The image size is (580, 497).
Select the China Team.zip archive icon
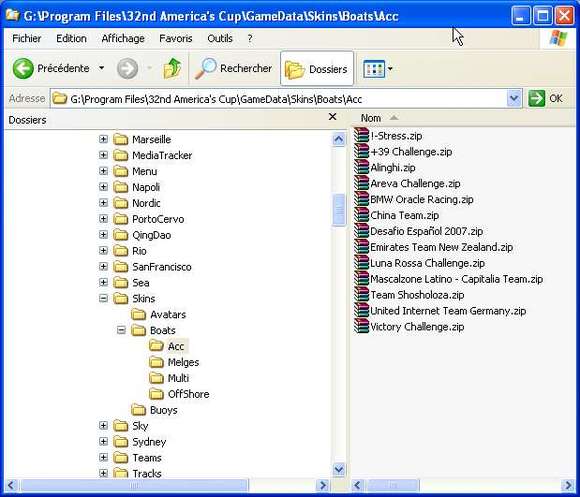click(361, 215)
